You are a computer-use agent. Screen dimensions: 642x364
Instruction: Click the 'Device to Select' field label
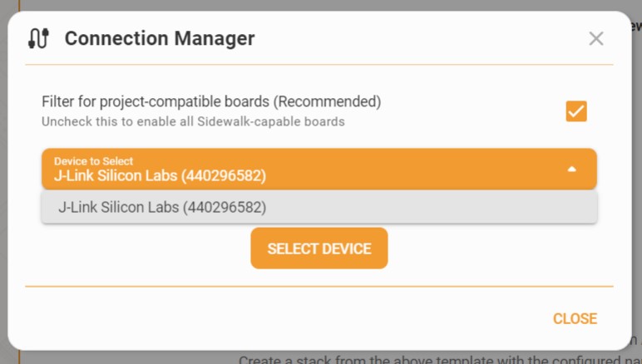pyautogui.click(x=93, y=160)
